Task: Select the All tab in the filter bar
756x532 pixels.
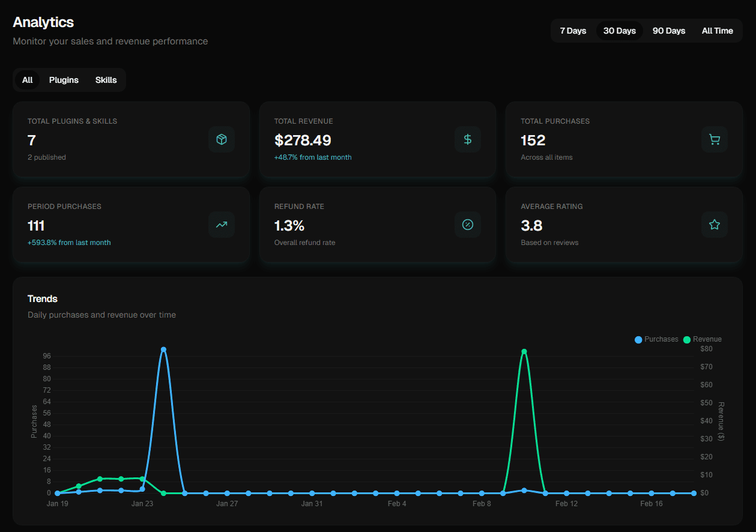Action: [x=27, y=79]
